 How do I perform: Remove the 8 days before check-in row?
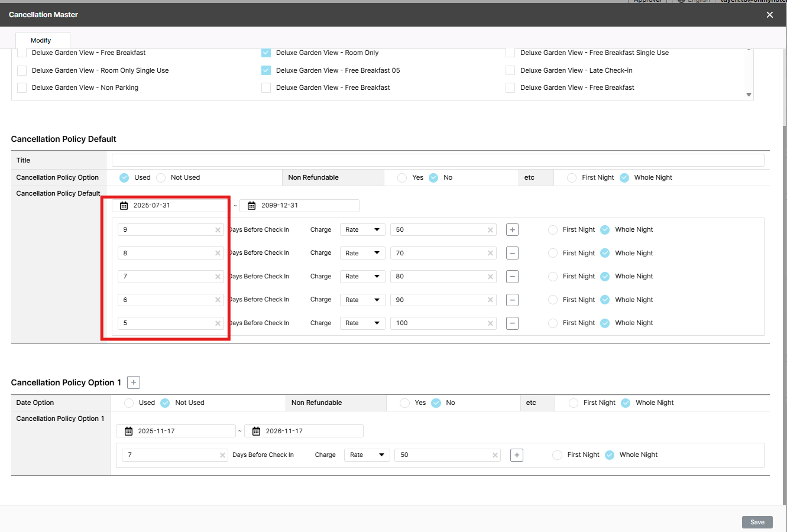[x=512, y=253]
